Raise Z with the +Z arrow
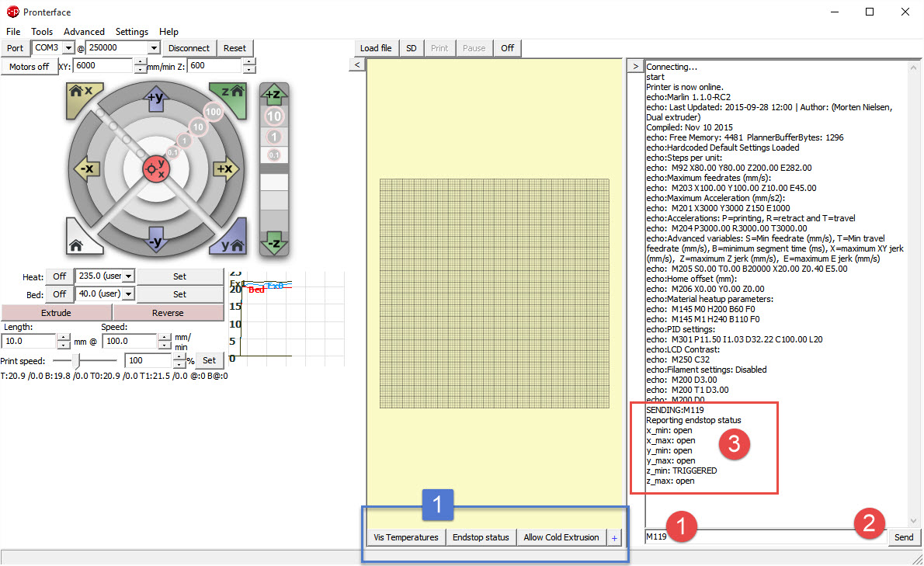The image size is (924, 566). 274,95
